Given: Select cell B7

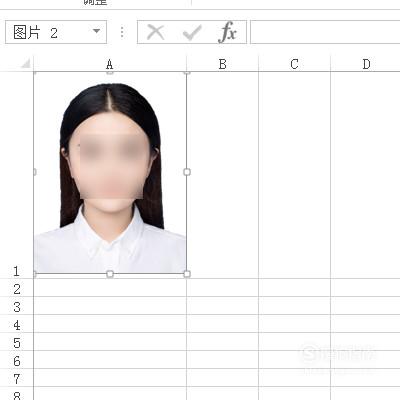Looking at the screenshot, I should pyautogui.click(x=223, y=378).
